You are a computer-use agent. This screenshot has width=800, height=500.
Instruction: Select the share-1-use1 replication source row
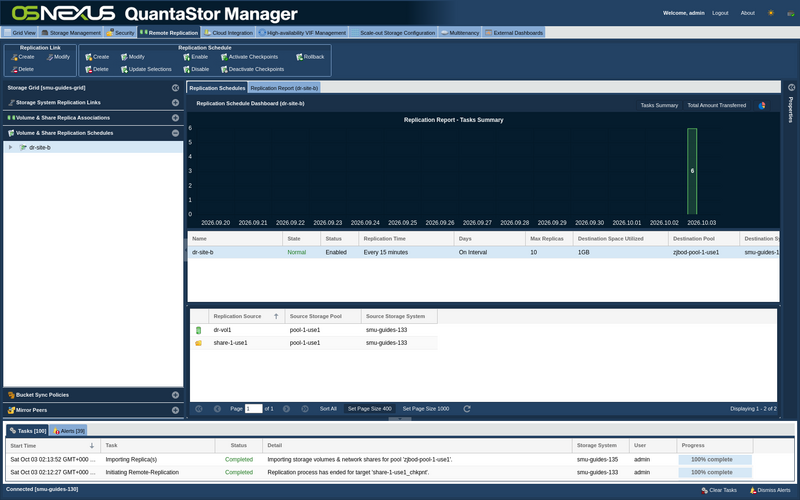[314, 343]
